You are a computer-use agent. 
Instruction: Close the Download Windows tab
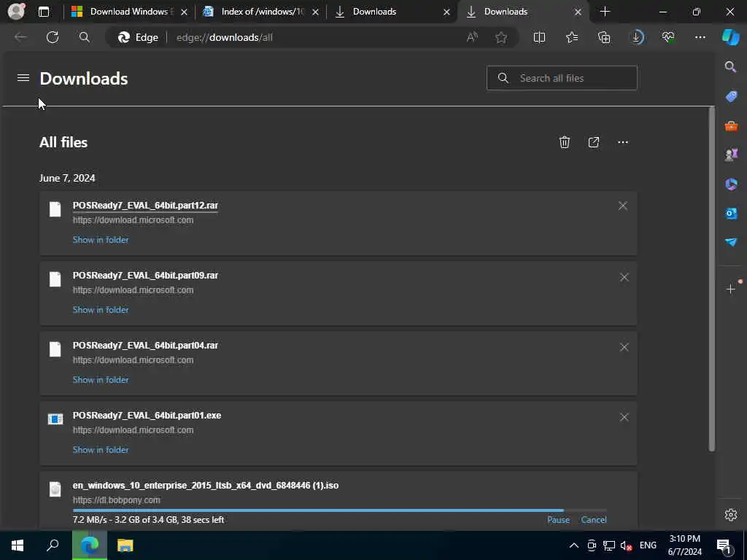(x=185, y=12)
